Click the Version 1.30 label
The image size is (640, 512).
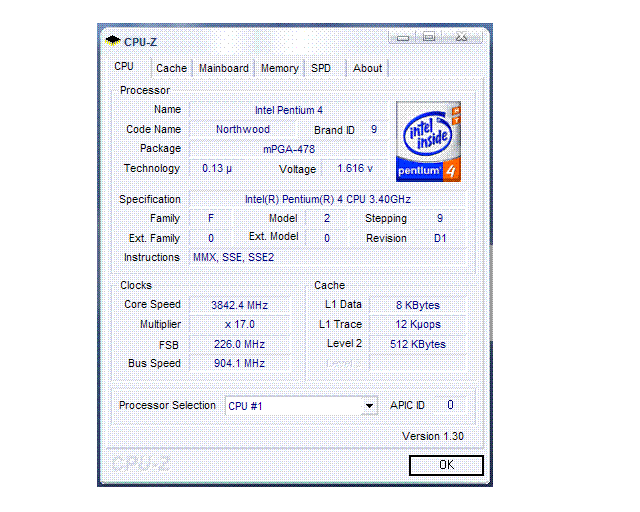pyautogui.click(x=433, y=436)
